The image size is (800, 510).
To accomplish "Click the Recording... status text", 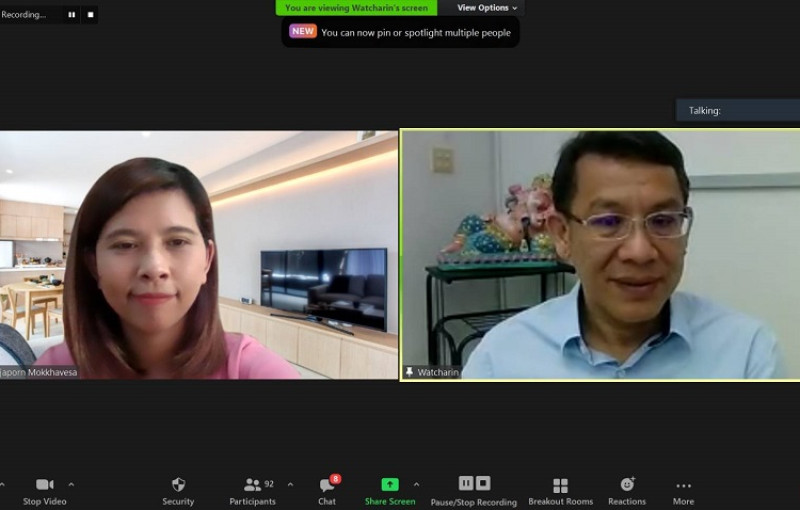I will [x=23, y=15].
